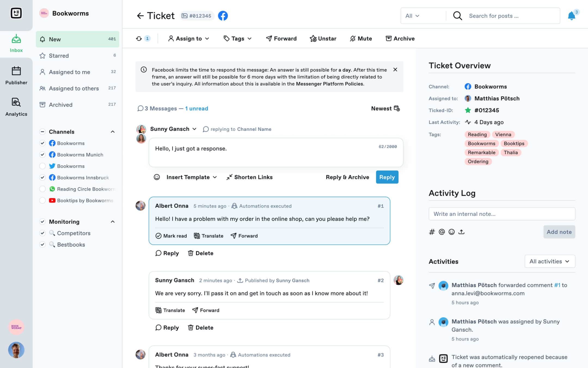Enable Booktips YouTube channel
This screenshot has height=368, width=588.
tap(42, 200)
